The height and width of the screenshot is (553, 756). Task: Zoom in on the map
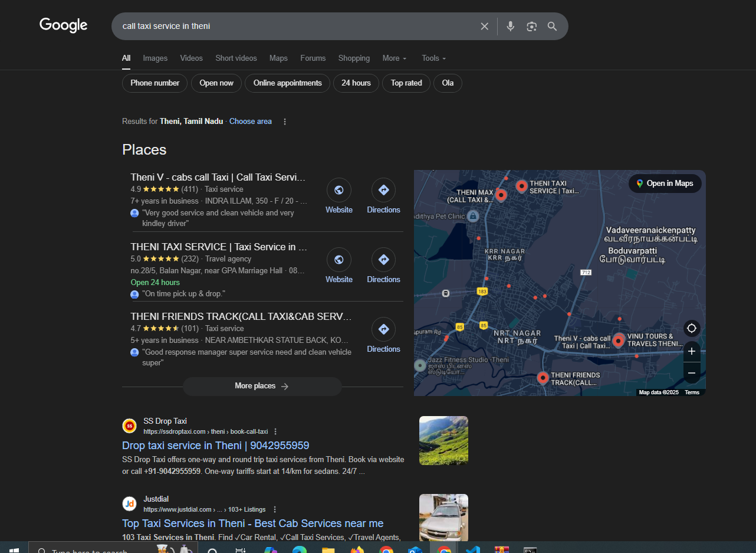pyautogui.click(x=692, y=352)
